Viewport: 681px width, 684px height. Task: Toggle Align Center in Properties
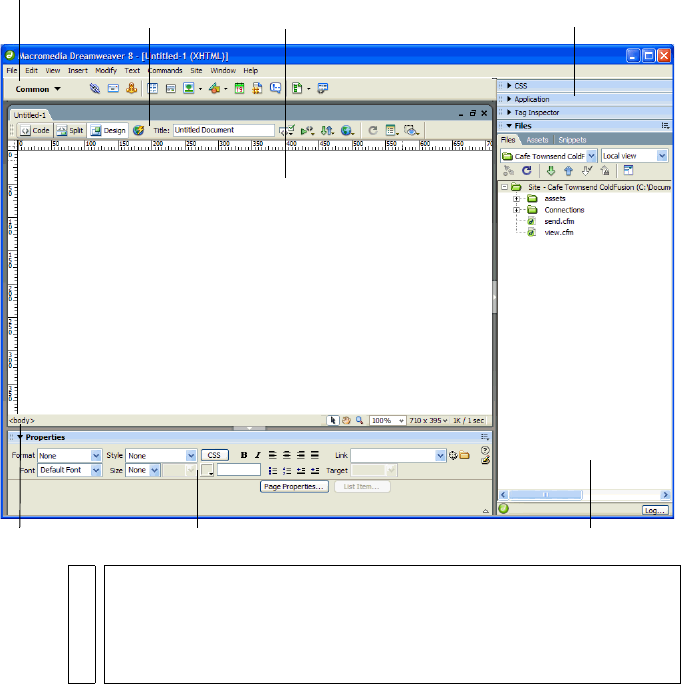pyautogui.click(x=287, y=455)
